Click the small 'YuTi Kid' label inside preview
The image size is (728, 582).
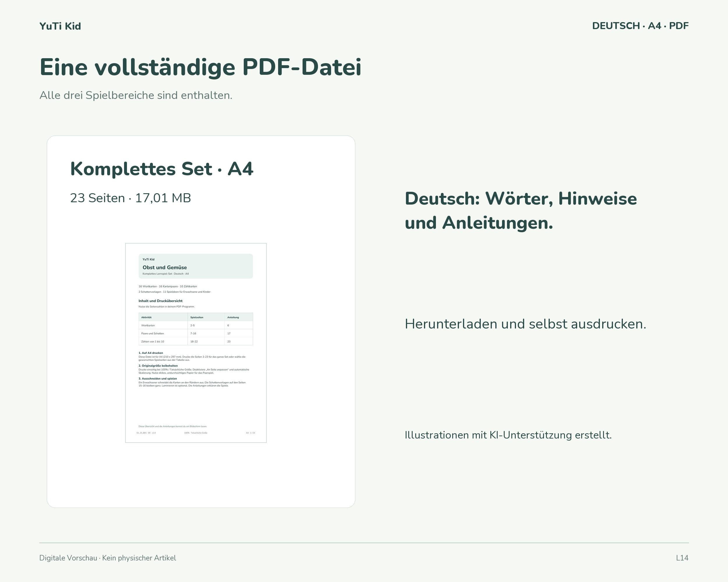point(148,259)
